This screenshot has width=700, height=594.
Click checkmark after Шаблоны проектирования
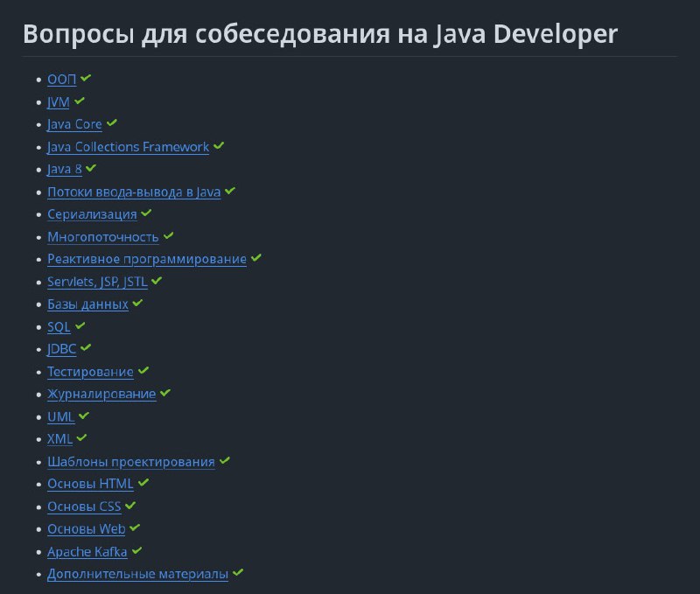tap(225, 460)
